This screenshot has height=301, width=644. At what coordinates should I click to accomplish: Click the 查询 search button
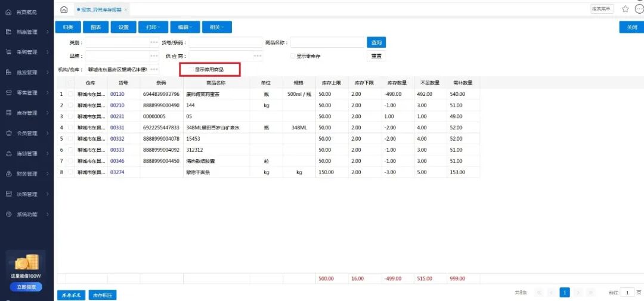coord(376,42)
